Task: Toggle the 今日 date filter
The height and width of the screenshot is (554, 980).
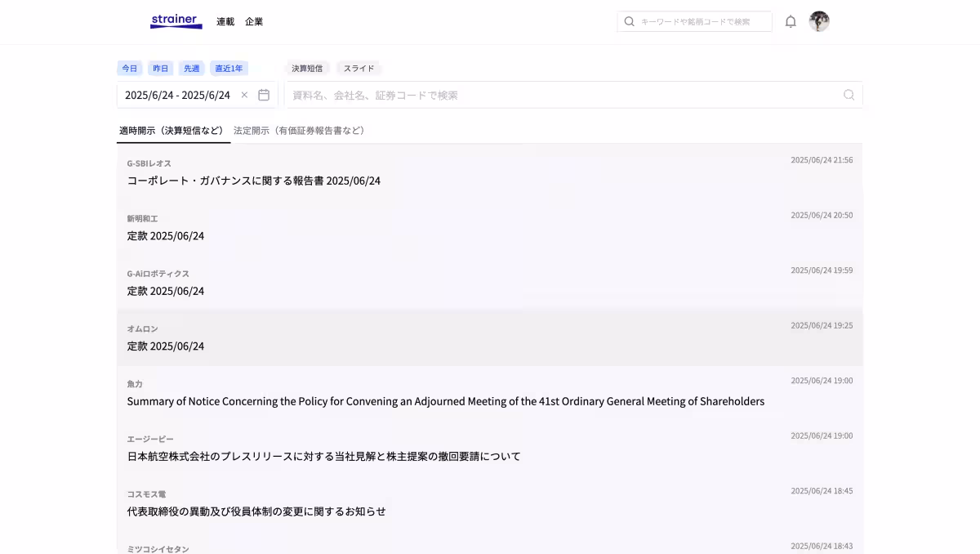Action: (x=130, y=68)
